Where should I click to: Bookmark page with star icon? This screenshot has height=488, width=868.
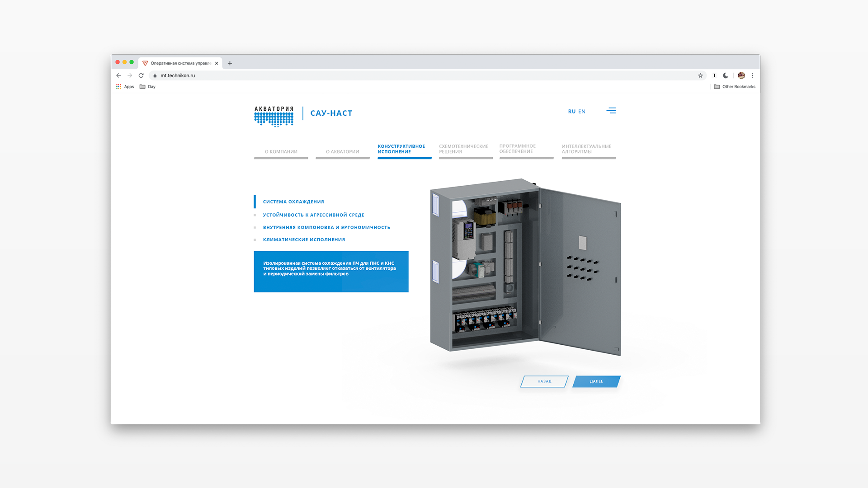click(x=700, y=75)
